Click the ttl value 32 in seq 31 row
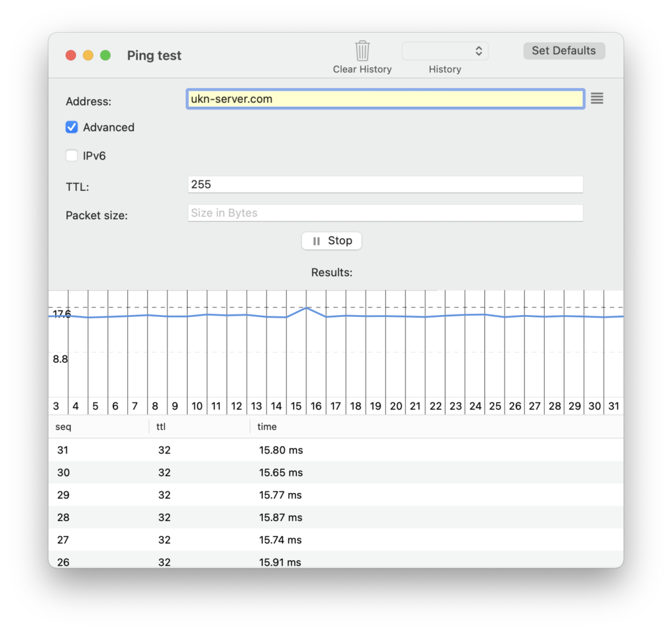This screenshot has width=672, height=632. 165,450
